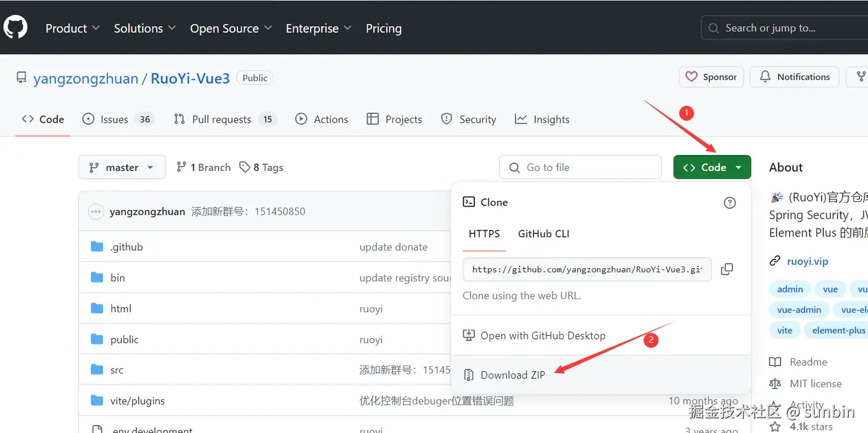The width and height of the screenshot is (868, 433).
Task: Click the admin topic tag
Action: click(790, 289)
